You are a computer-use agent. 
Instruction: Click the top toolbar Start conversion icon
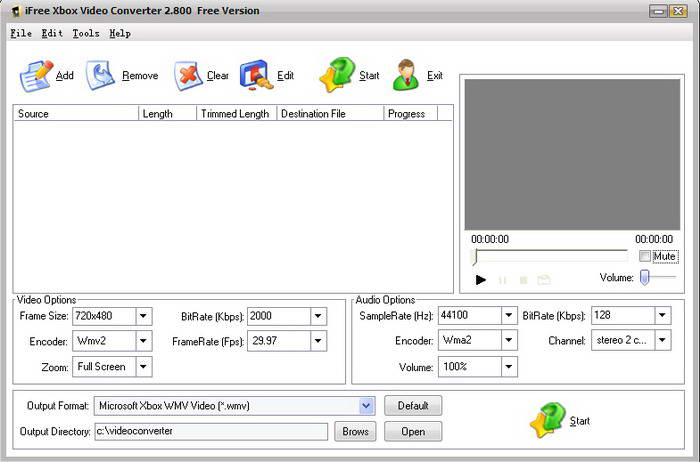[x=337, y=75]
